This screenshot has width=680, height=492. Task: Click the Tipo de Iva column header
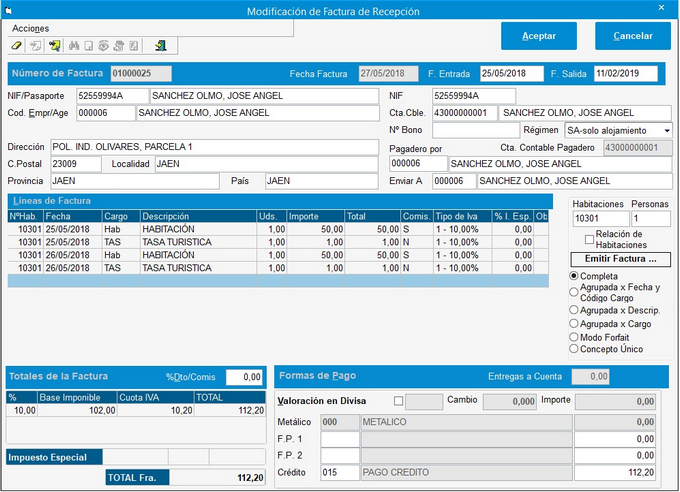(x=463, y=216)
